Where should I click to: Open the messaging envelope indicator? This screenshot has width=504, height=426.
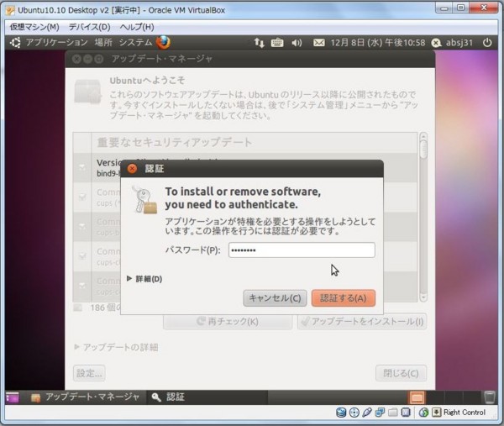[x=319, y=43]
